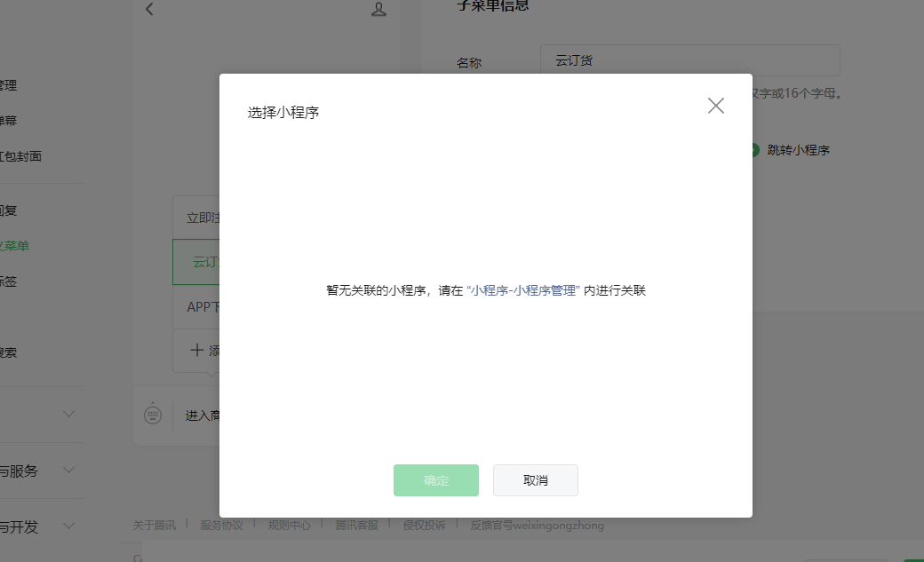924x562 pixels.
Task: Close the 选择小程序 dialog
Action: tap(716, 106)
